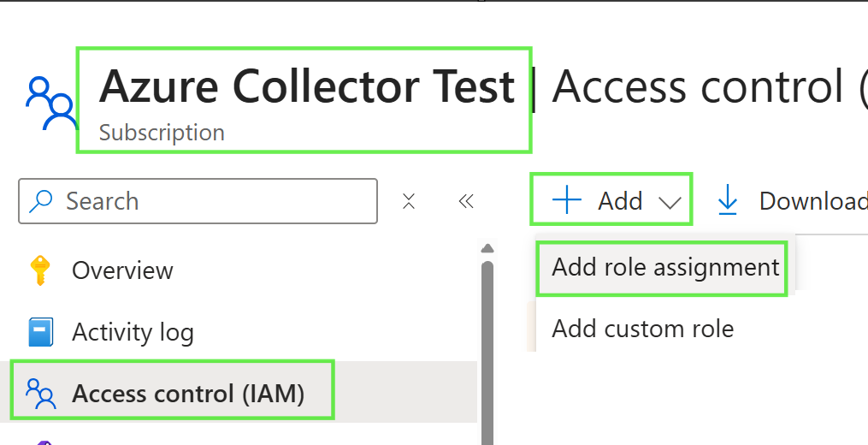The image size is (868, 445).
Task: Click the Access control (IAM) sidebar people icon
Action: 41,394
